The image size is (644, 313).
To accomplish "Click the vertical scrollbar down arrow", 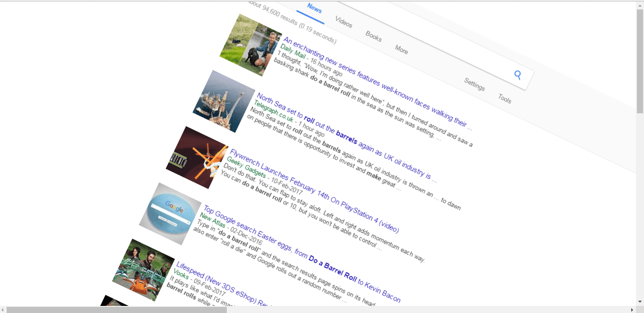I will coord(640,301).
